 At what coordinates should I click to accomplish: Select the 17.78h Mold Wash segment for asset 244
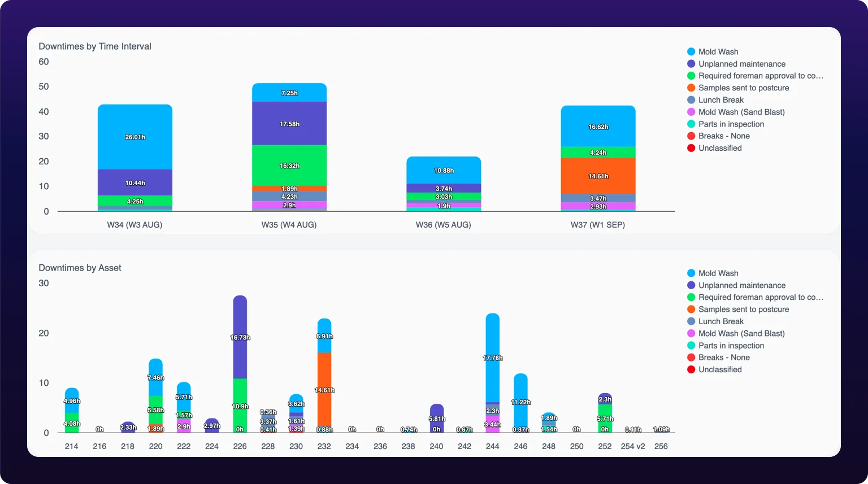click(493, 357)
